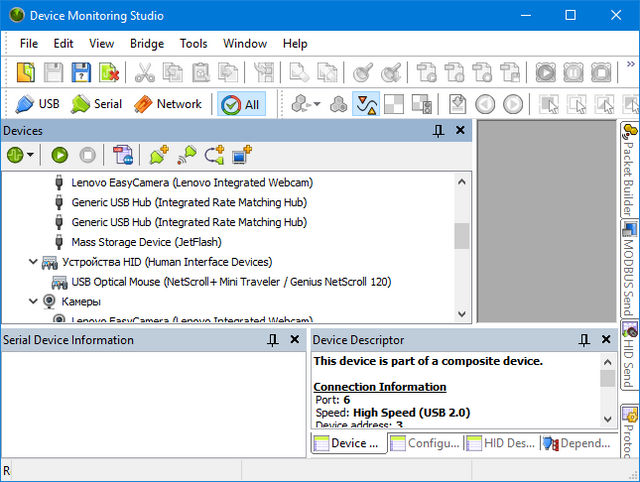Click the add network device icon
This screenshot has width=640, height=482.
point(242,155)
